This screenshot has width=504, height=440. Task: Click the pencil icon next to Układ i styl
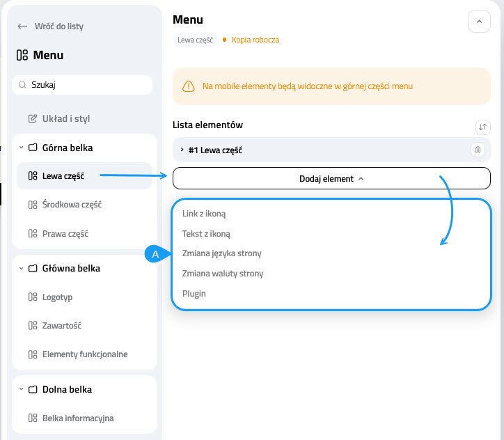tap(32, 118)
